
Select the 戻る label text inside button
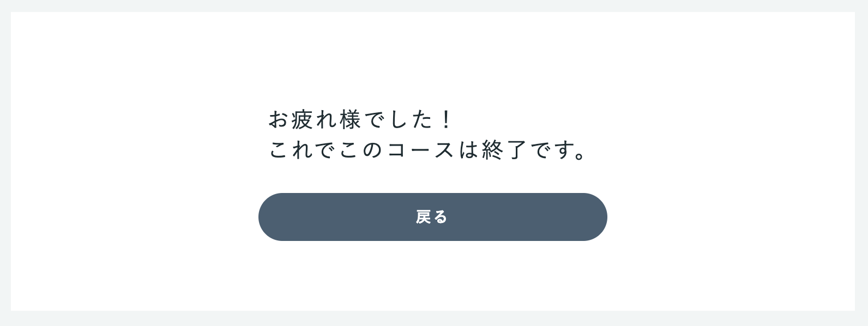(431, 217)
